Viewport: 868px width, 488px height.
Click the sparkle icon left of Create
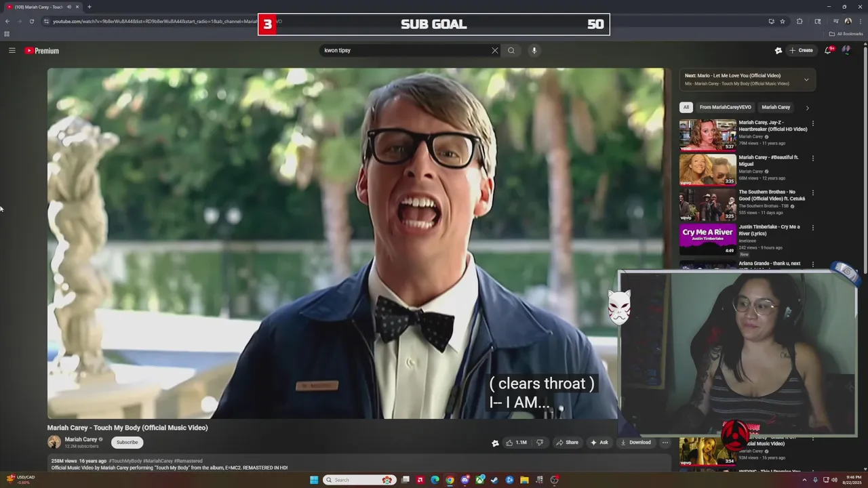(x=778, y=50)
